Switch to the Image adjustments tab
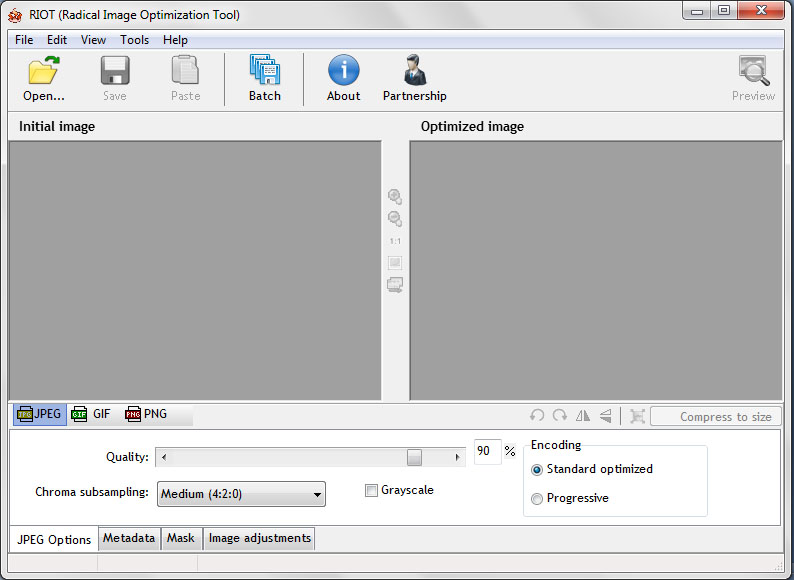This screenshot has height=580, width=794. tap(260, 538)
